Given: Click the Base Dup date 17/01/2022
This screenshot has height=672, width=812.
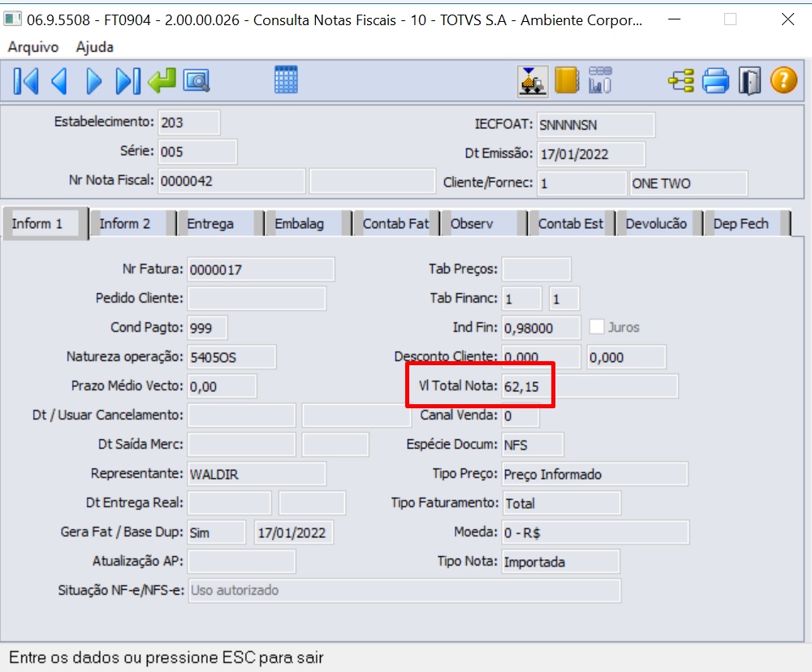Looking at the screenshot, I should point(294,532).
